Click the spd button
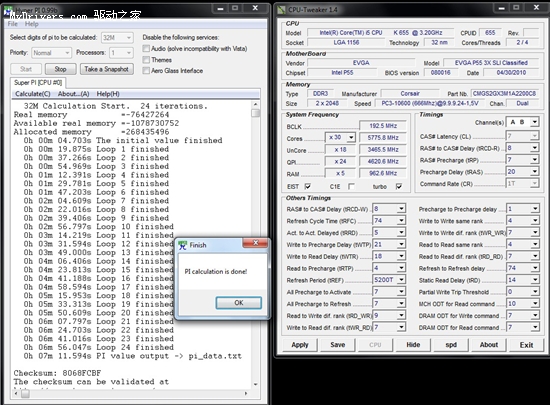 451,345
